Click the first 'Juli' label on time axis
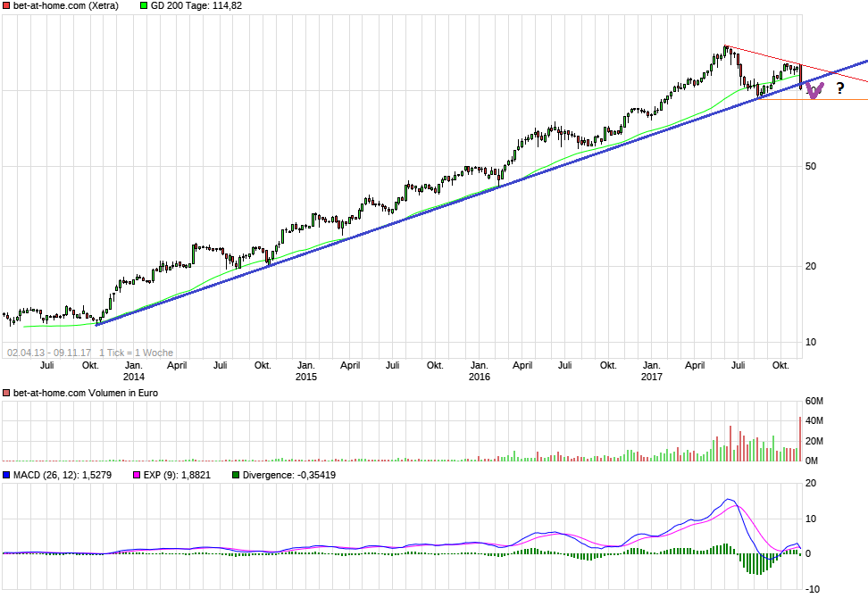Image resolution: width=868 pixels, height=598 pixels. pos(47,365)
